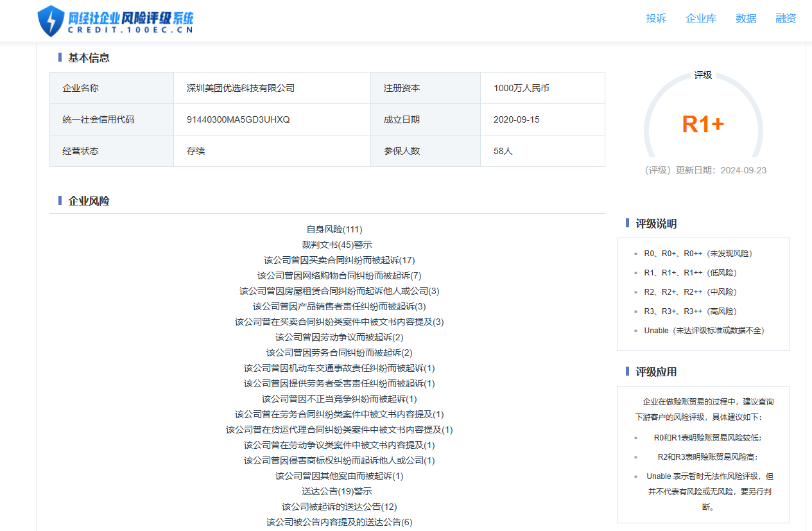This screenshot has height=531, width=812.
Task: Open the 数据 navigation link
Action: click(746, 19)
